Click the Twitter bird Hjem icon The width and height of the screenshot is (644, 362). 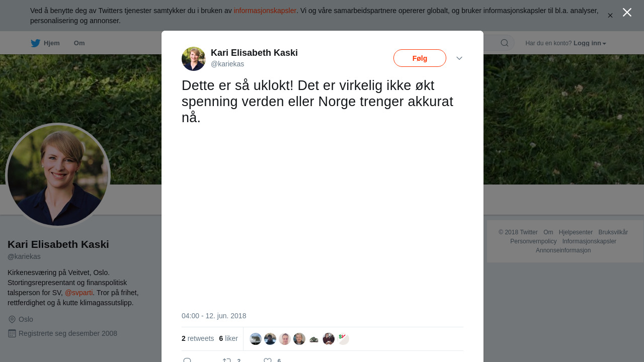click(x=35, y=43)
